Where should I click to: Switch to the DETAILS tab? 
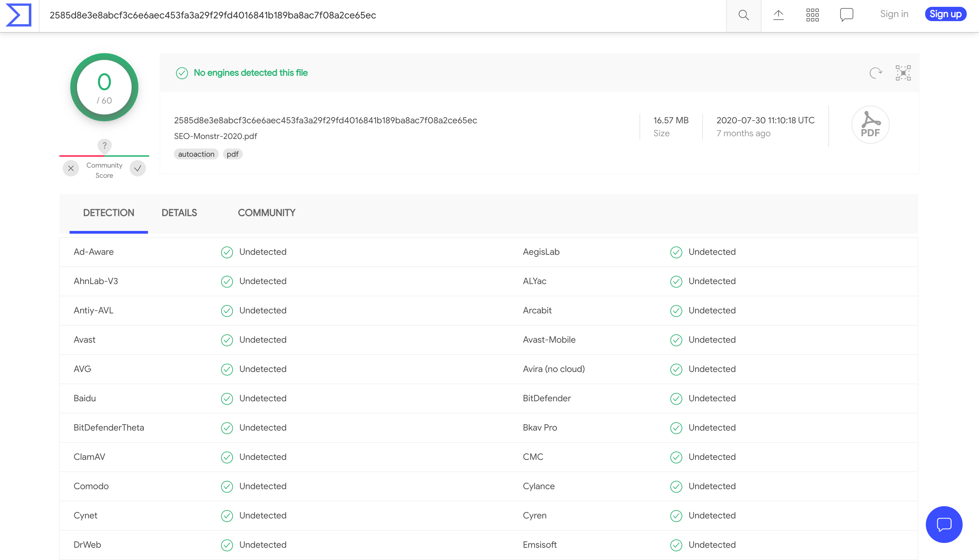click(x=179, y=213)
